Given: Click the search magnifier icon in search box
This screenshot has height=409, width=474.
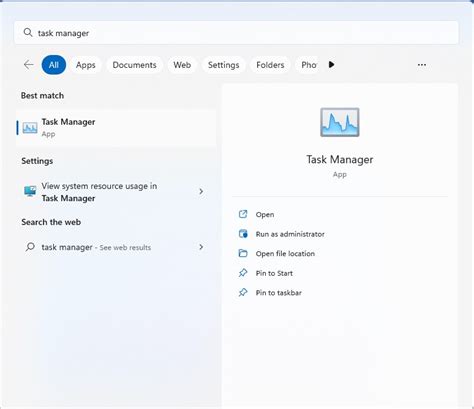Looking at the screenshot, I should pyautogui.click(x=28, y=33).
